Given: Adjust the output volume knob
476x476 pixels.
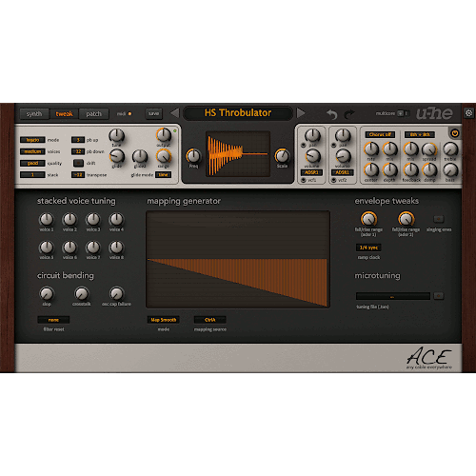Looking at the screenshot, I should pyautogui.click(x=164, y=135).
